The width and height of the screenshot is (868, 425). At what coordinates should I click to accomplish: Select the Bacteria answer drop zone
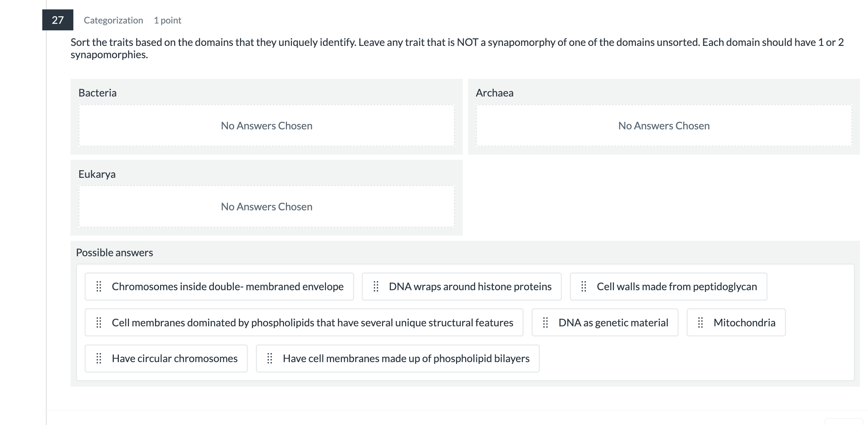coord(266,126)
